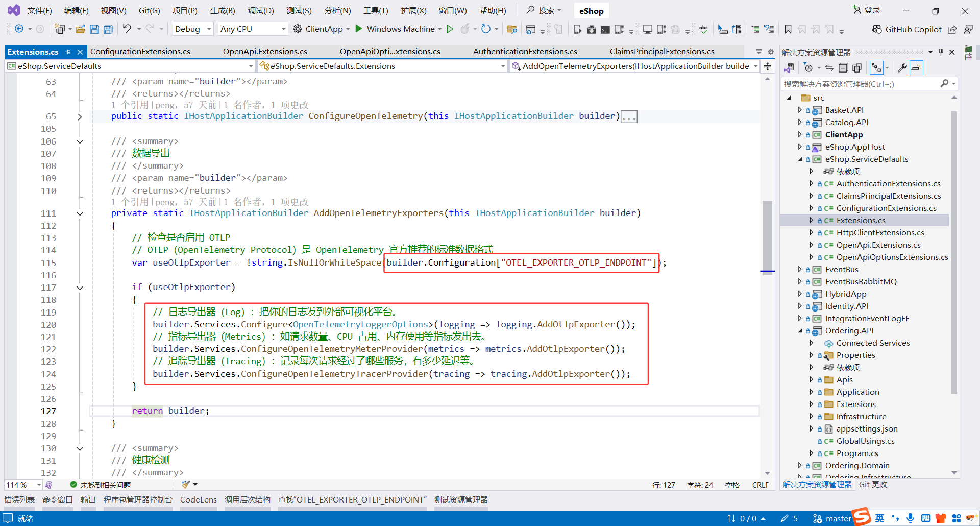Undo the last edit with the toolbar arrow
The height and width of the screenshot is (526, 980).
127,29
